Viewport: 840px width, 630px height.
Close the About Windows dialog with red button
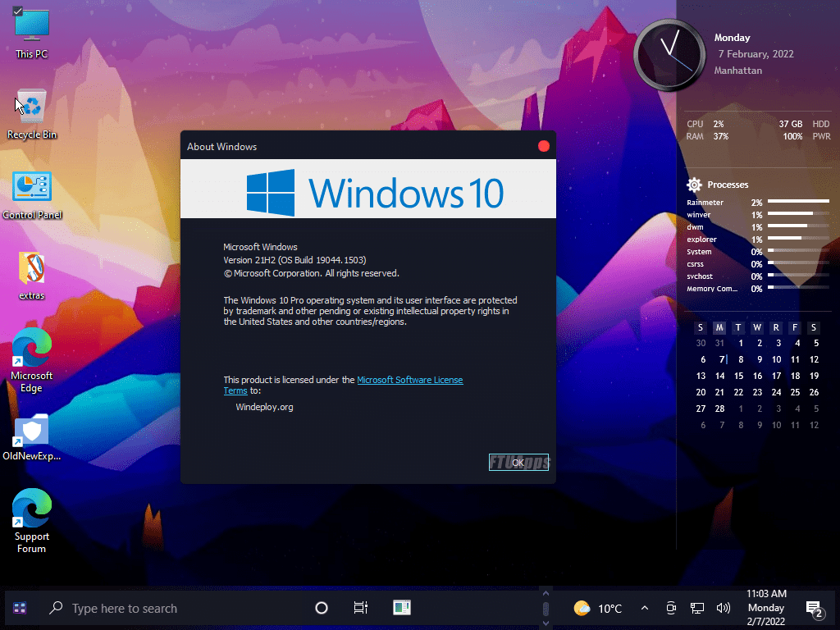coord(543,146)
